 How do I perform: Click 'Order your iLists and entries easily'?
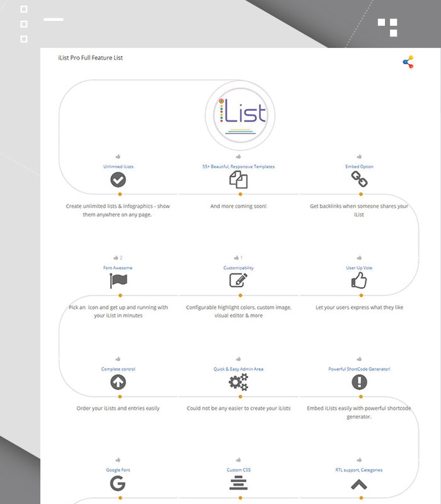(x=118, y=408)
